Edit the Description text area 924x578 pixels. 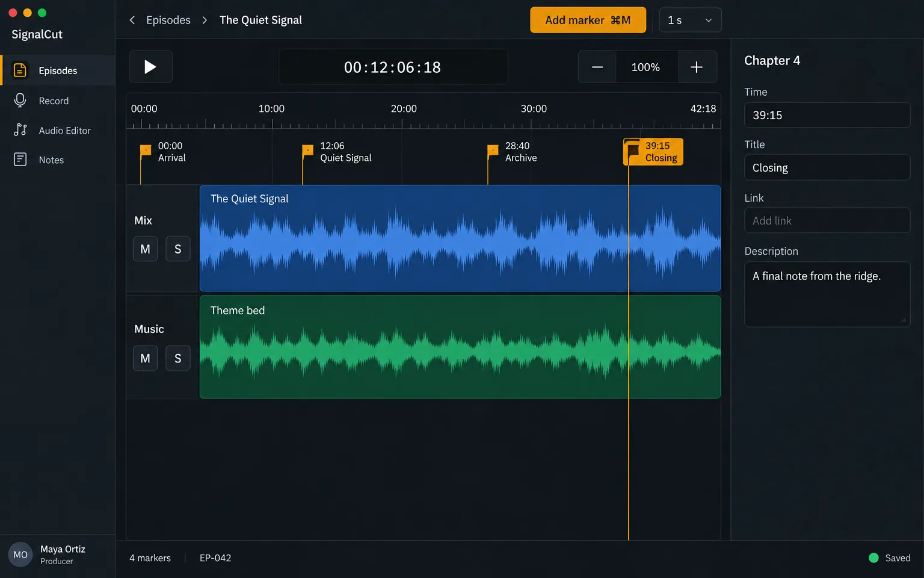tap(827, 294)
